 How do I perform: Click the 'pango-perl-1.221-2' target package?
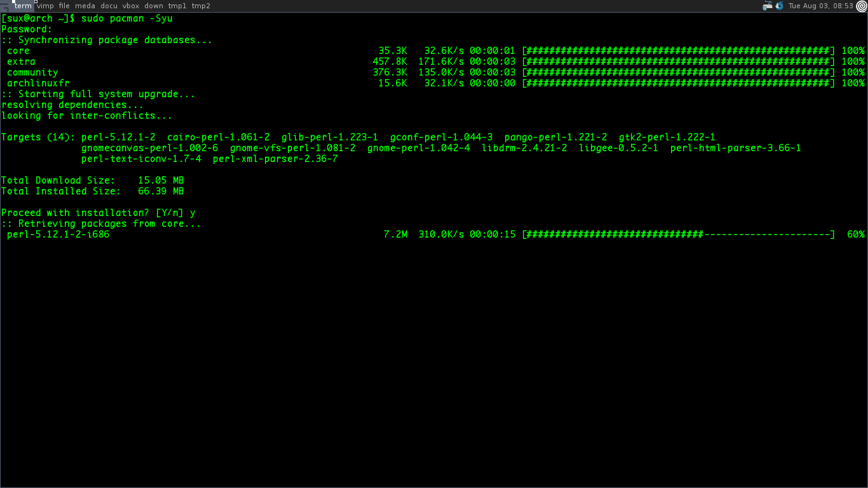(x=556, y=137)
